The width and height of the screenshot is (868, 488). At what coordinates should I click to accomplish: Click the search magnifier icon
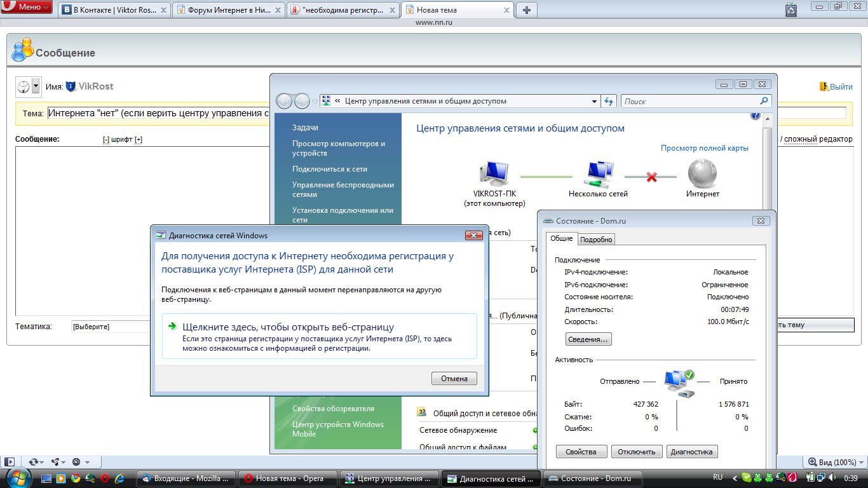point(764,101)
